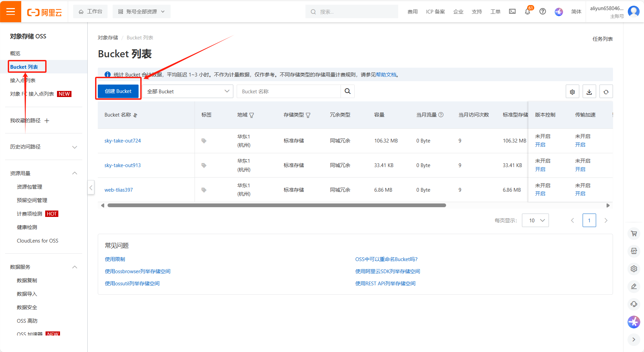Viewport: 644px width, 352px height.
Task: Open ICP 备案 header link
Action: (x=435, y=11)
